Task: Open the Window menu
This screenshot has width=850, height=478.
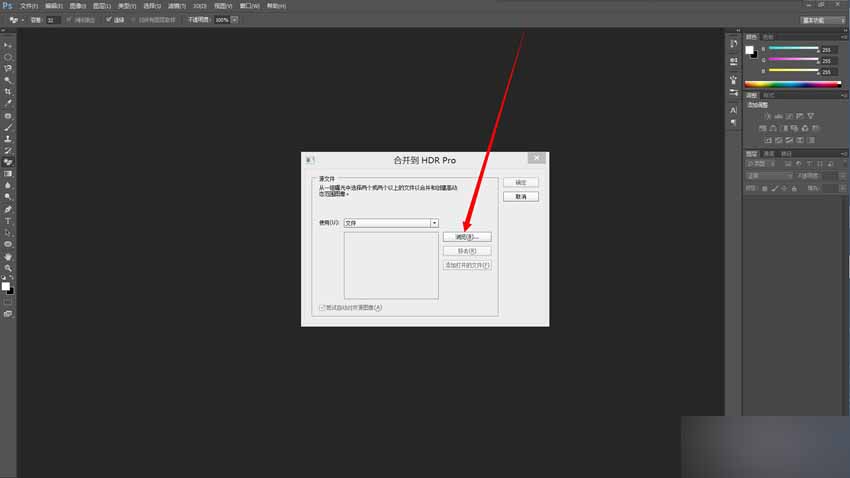Action: (x=249, y=6)
